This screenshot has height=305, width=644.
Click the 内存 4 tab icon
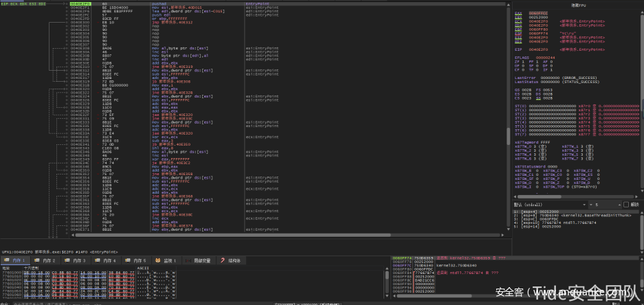[105, 260]
